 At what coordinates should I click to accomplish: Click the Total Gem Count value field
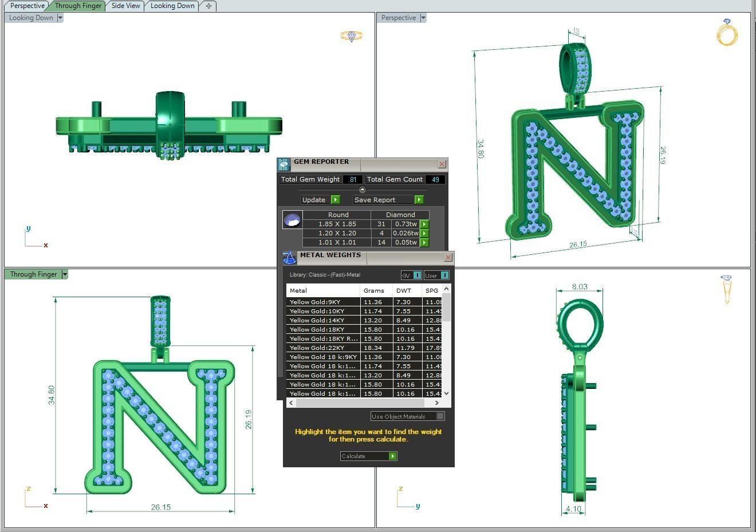[435, 179]
